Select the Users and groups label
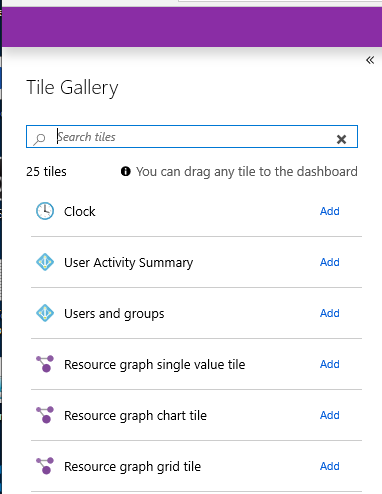This screenshot has height=494, width=382. [x=114, y=314]
